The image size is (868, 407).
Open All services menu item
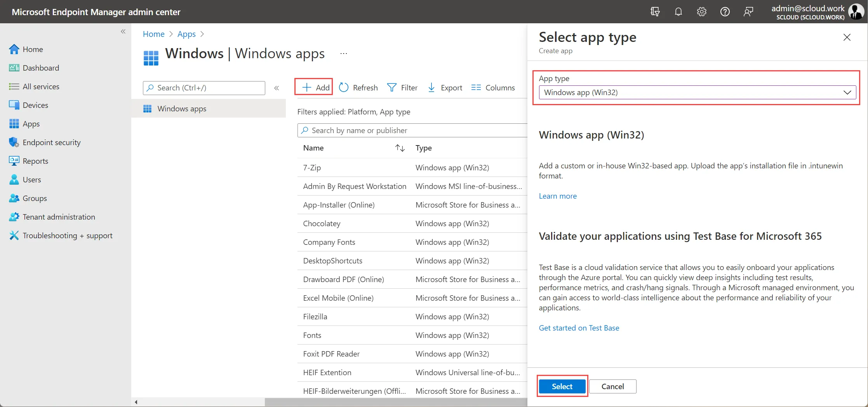click(x=41, y=87)
